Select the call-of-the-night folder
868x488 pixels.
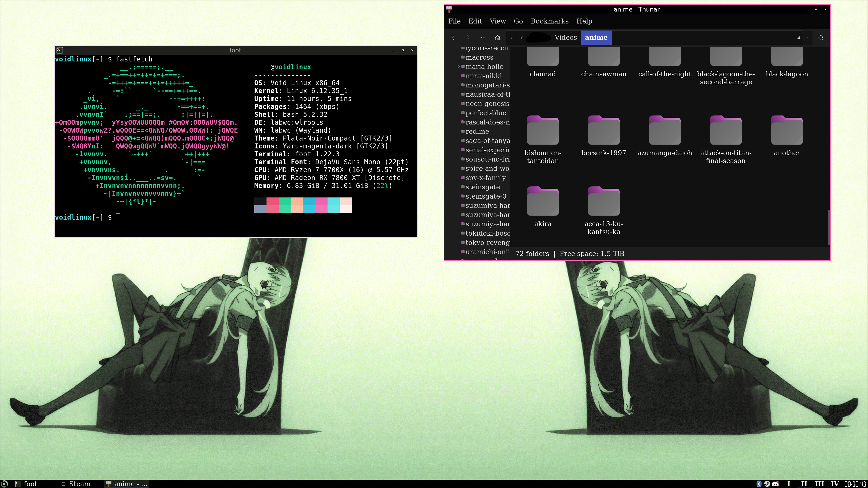click(665, 62)
